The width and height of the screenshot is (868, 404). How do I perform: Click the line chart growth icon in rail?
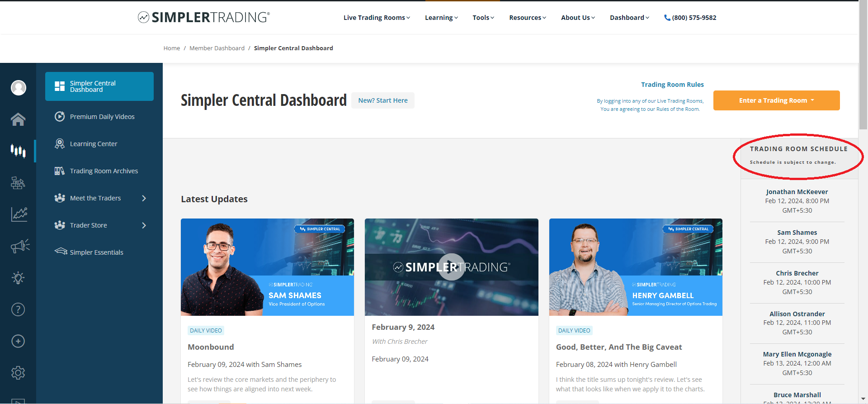click(x=19, y=214)
